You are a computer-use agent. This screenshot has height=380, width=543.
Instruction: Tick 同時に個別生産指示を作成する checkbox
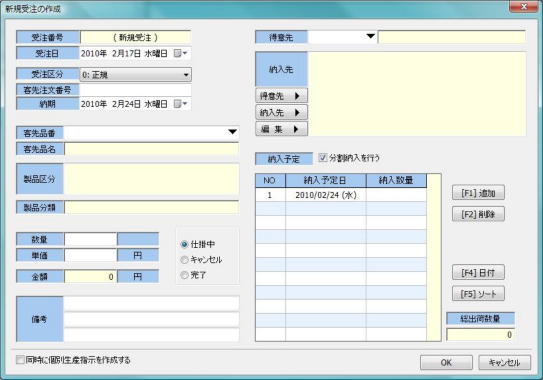point(20,360)
